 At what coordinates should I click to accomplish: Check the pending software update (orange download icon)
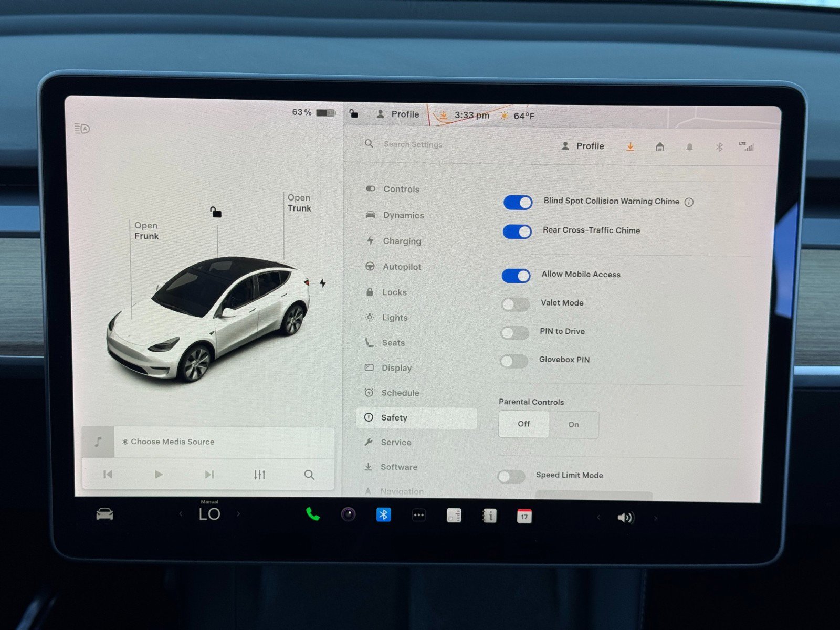[629, 147]
